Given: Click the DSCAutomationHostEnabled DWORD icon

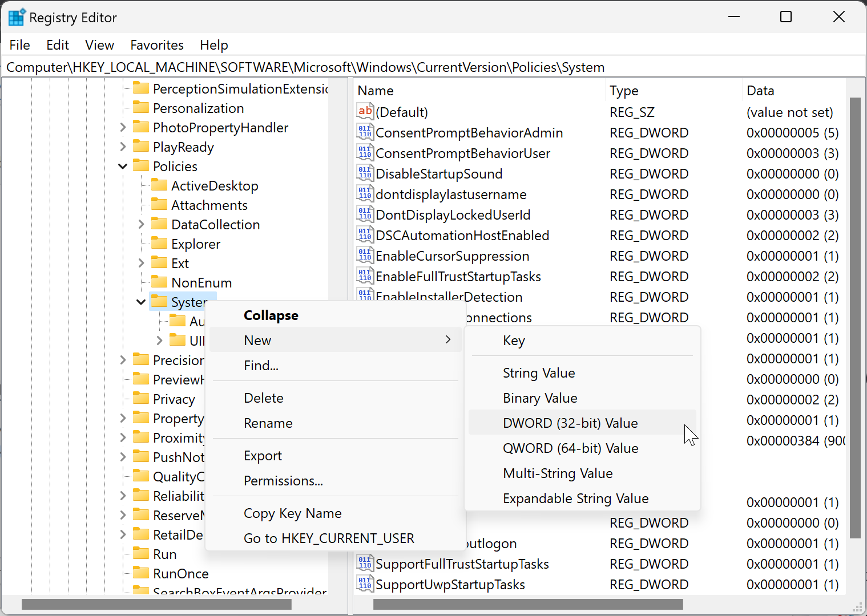Looking at the screenshot, I should 365,235.
